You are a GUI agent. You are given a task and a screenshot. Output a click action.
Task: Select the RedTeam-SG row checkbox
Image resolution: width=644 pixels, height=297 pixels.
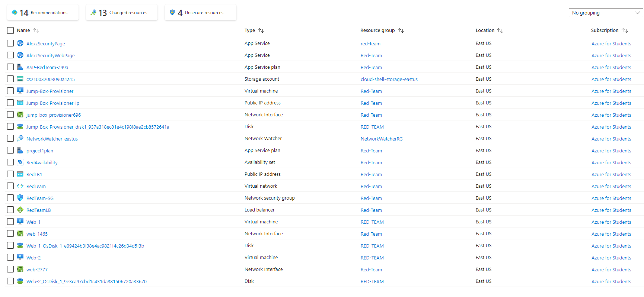pos(10,198)
